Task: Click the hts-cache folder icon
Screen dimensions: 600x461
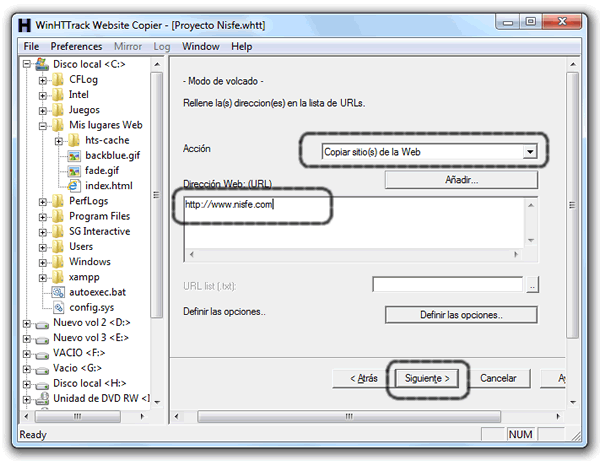Action: tap(74, 140)
